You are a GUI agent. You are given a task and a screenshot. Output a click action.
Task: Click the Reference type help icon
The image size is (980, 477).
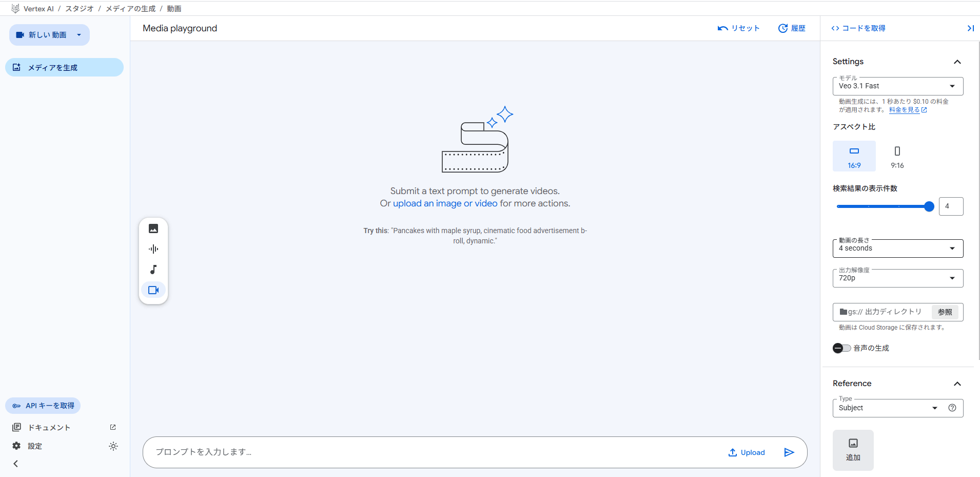(x=952, y=408)
